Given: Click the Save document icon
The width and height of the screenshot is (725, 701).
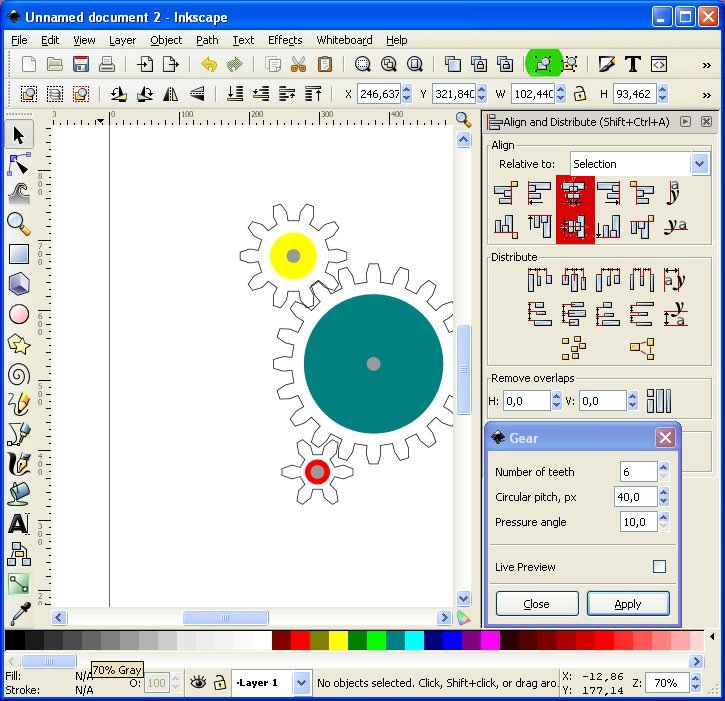Looking at the screenshot, I should 81,64.
